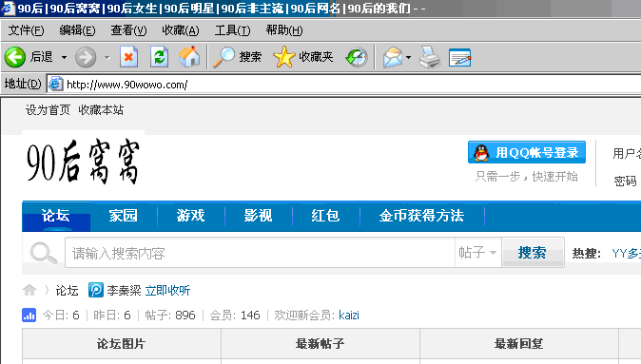Click the green Back arrow button
The height and width of the screenshot is (364, 641).
[x=14, y=57]
